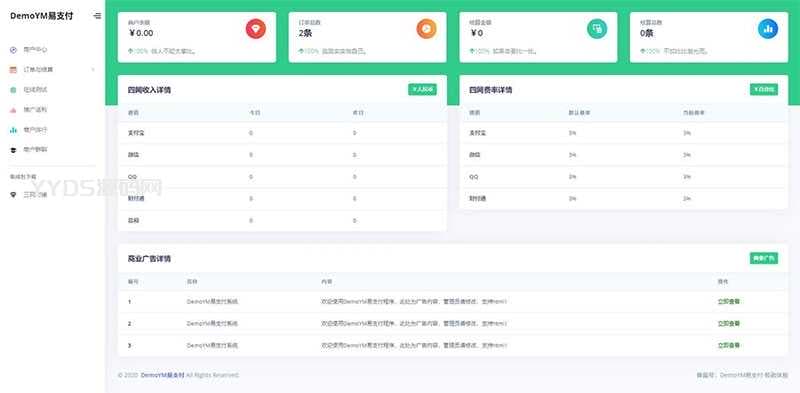Viewport: 800px width, 393px height.
Task: Click the 四网费率详情 card title
Action: [490, 90]
